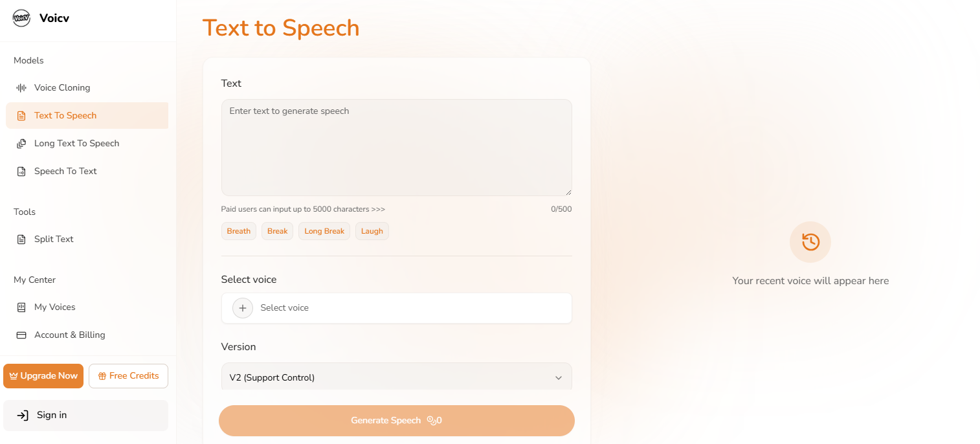The height and width of the screenshot is (444, 980).
Task: Click the Voicv logo icon
Action: coord(21,18)
